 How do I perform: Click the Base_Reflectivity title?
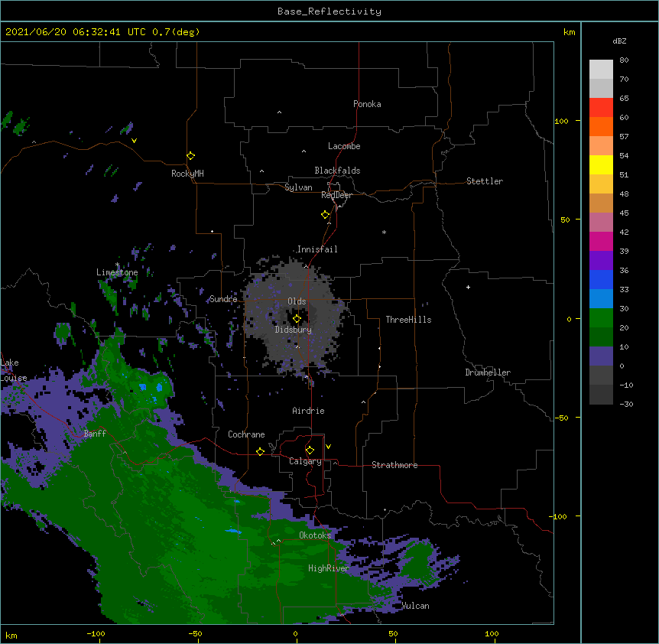[329, 11]
